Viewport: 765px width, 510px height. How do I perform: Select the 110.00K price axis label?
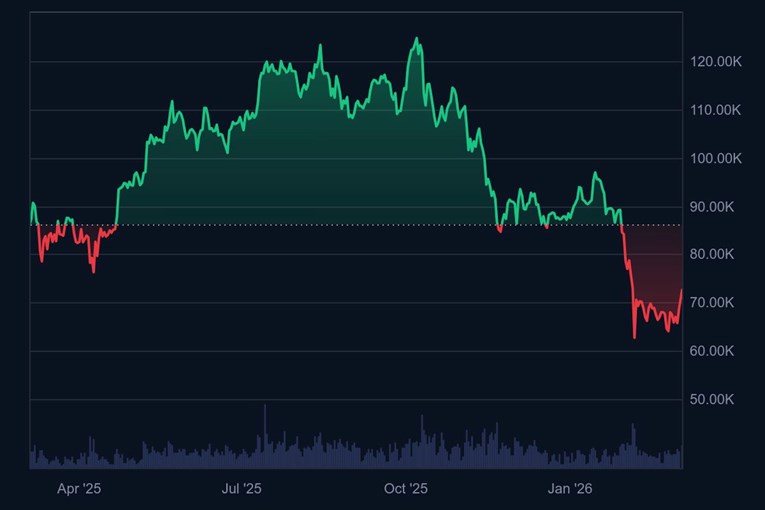[x=716, y=110]
